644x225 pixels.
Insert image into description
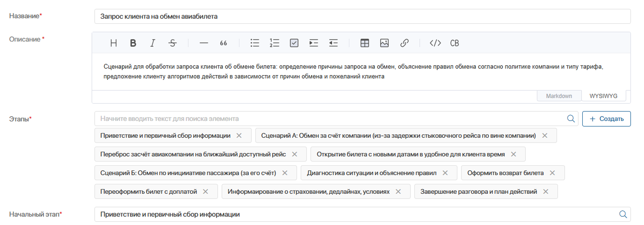point(384,43)
